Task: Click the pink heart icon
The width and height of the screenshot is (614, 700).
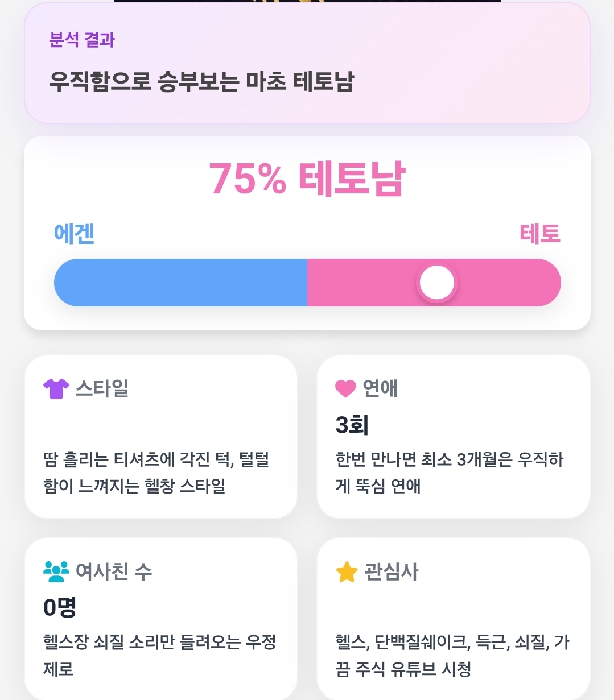Action: [x=345, y=389]
